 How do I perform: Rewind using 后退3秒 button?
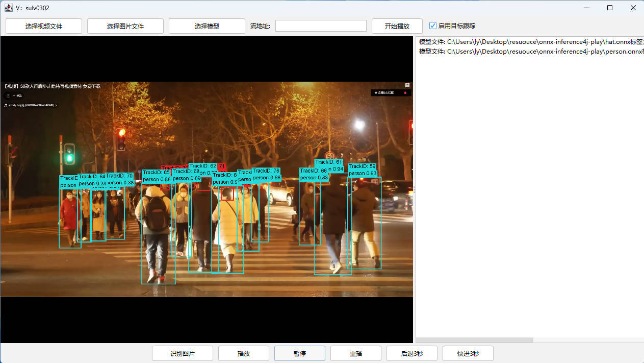point(412,353)
